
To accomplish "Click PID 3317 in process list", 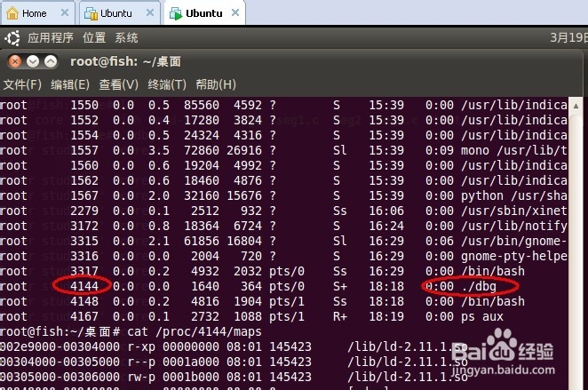I will [84, 271].
